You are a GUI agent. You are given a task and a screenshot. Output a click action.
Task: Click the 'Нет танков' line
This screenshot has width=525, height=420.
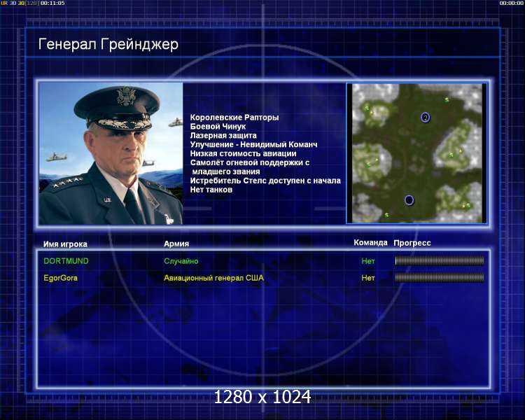tap(211, 190)
